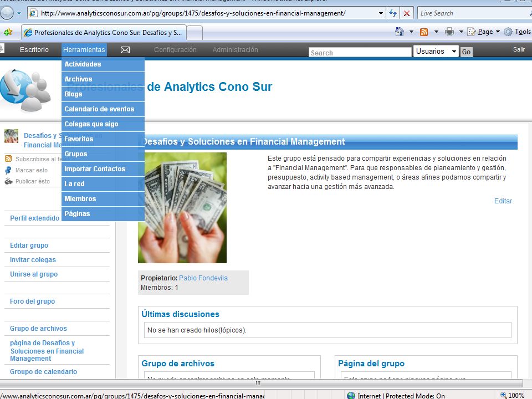Click the envelope messages icon in navbar
This screenshot has width=532, height=399.
125,50
